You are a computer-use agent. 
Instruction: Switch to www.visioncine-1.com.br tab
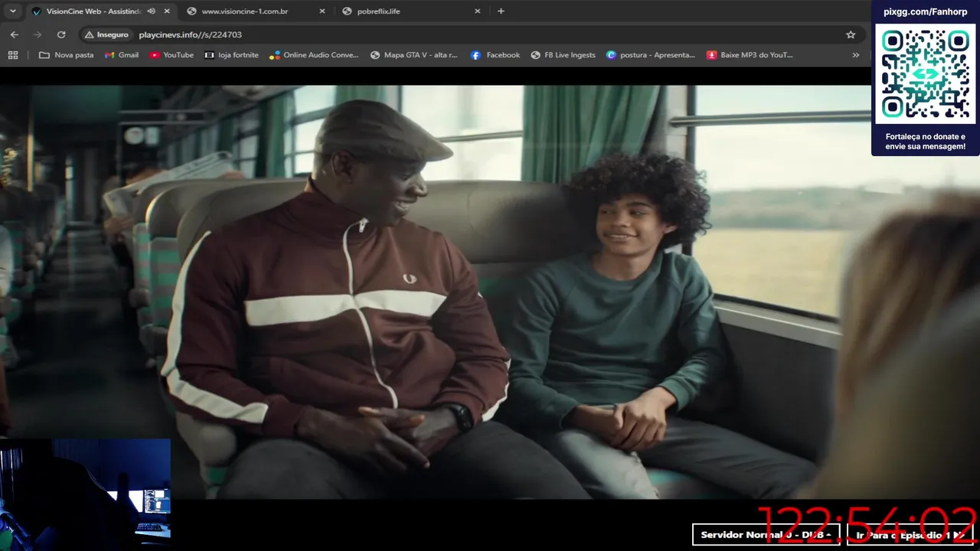[244, 11]
